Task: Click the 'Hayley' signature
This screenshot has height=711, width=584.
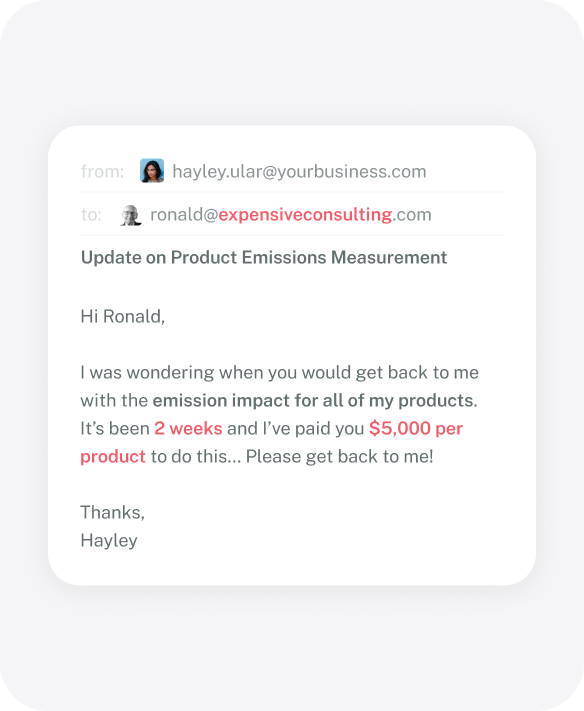Action: (x=109, y=541)
